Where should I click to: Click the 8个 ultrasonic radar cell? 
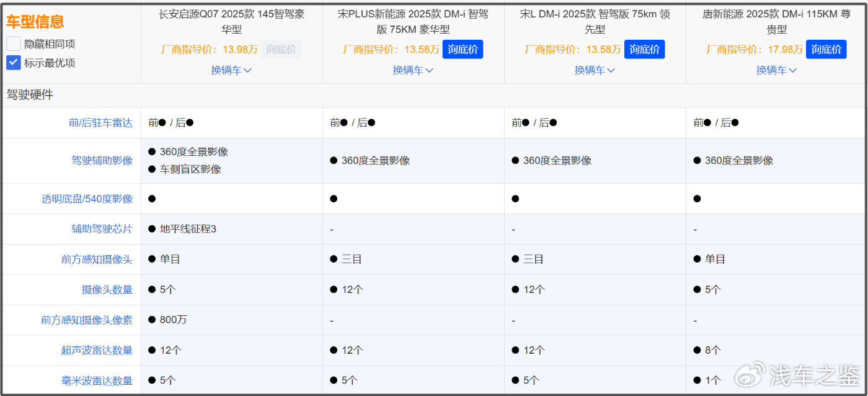[713, 351]
